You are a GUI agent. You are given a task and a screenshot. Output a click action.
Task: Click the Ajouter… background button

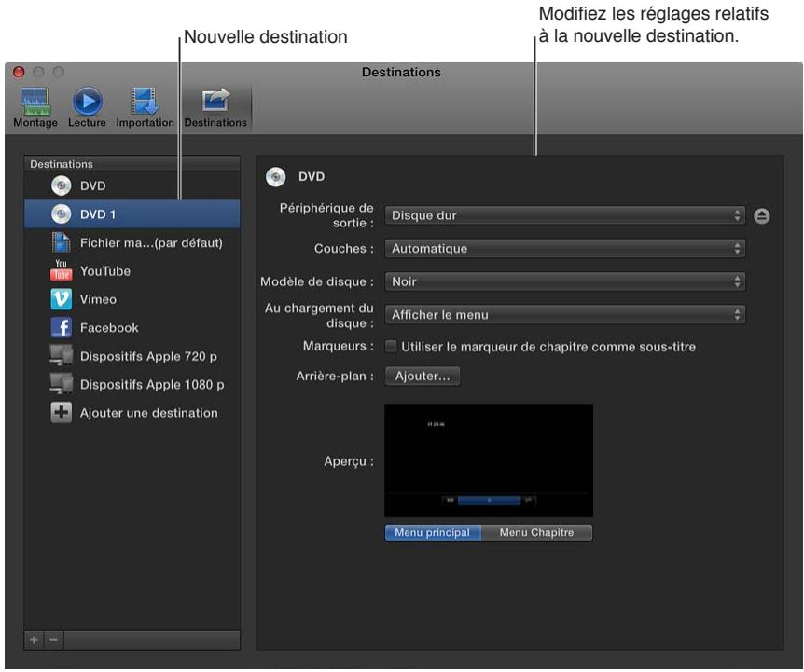pos(423,377)
